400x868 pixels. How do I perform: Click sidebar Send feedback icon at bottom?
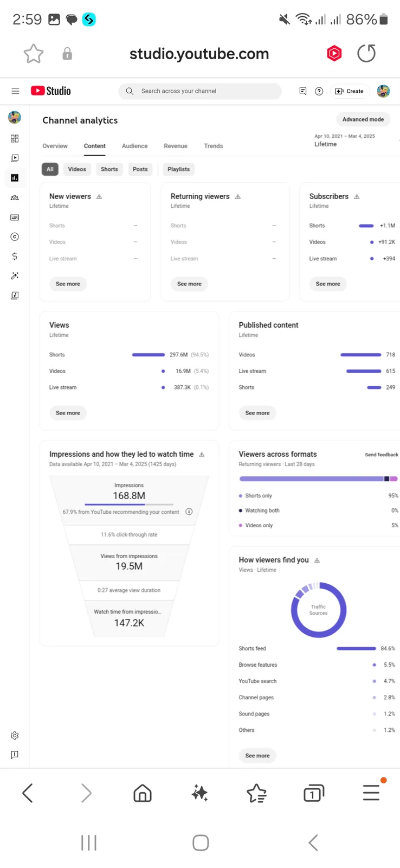[x=15, y=755]
